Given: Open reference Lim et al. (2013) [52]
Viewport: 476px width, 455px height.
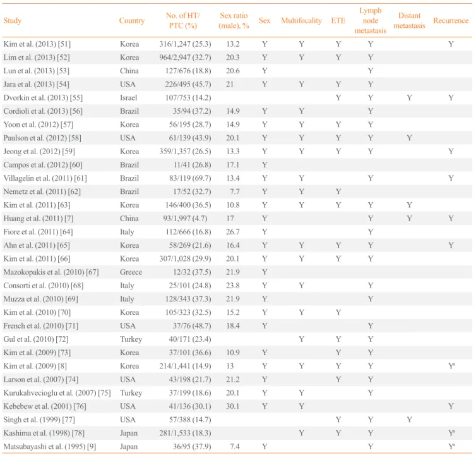Looking at the screenshot, I should pos(37,58).
